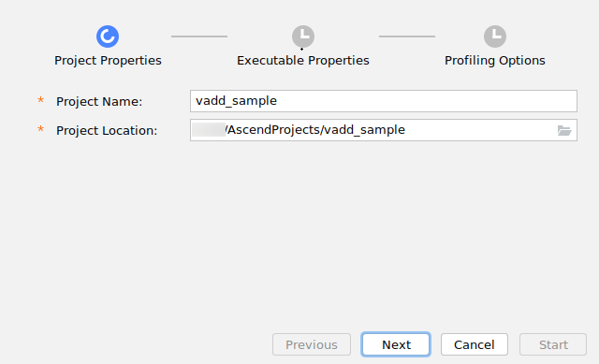Screen dimensions: 599x364
Task: Click the orange asterisk beside Project Location
Action: [40, 129]
